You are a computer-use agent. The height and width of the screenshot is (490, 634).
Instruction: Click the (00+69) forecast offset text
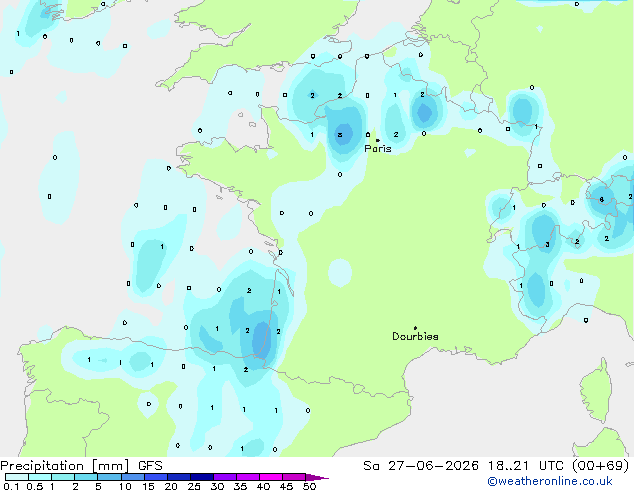point(601,466)
